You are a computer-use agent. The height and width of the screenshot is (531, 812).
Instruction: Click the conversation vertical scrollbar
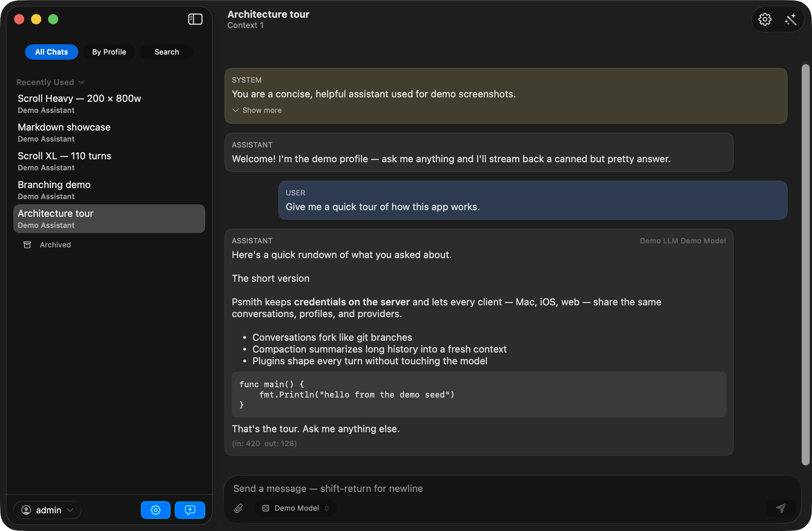point(805,265)
